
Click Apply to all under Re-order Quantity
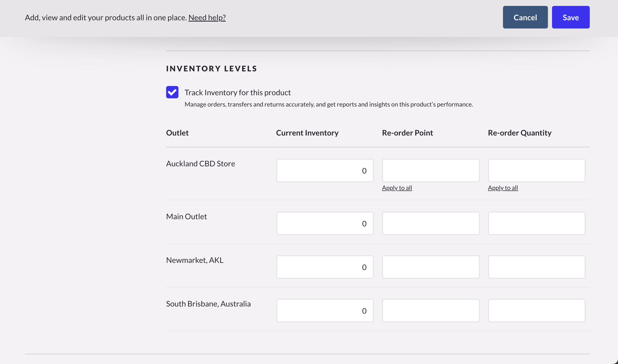click(503, 188)
